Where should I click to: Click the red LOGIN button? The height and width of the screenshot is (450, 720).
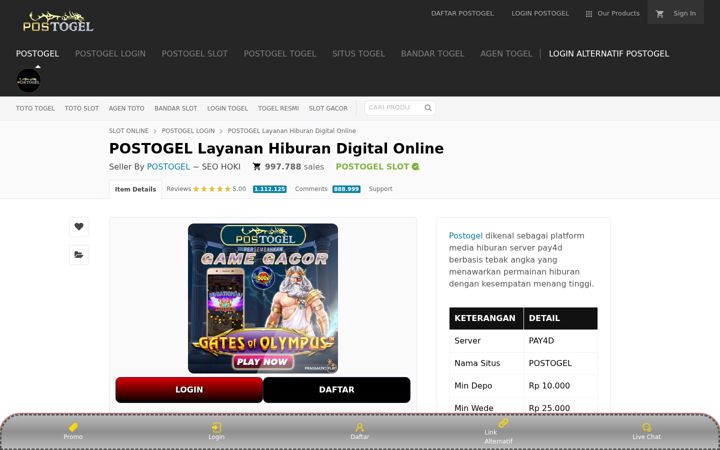[x=189, y=390]
